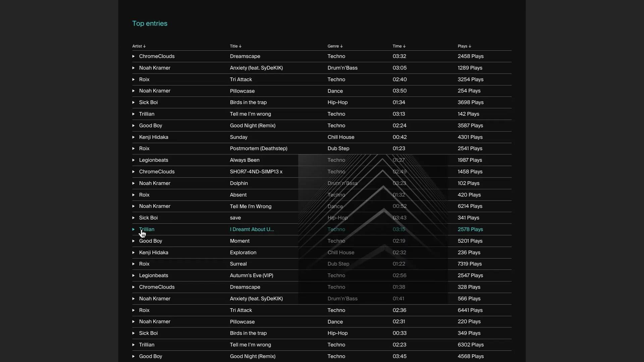Sort tracks by Time column
The height and width of the screenshot is (362, 644).
point(399,46)
